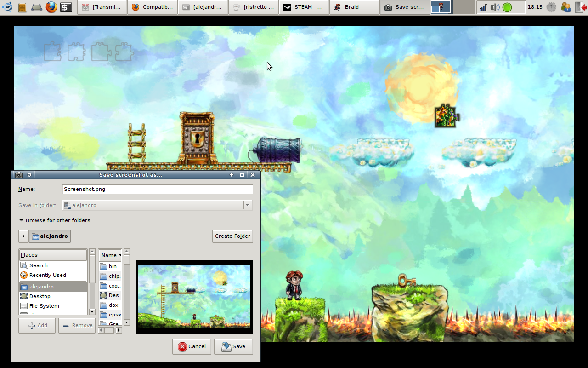Select the dox folder in the file list
The image size is (588, 368).
click(110, 305)
